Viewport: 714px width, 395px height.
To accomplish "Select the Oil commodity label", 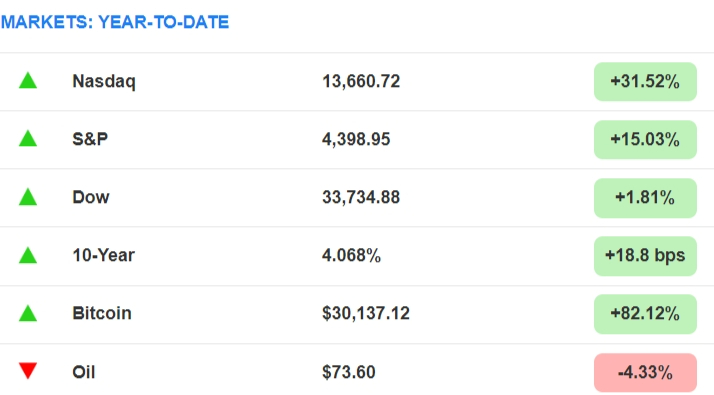I will (x=84, y=372).
